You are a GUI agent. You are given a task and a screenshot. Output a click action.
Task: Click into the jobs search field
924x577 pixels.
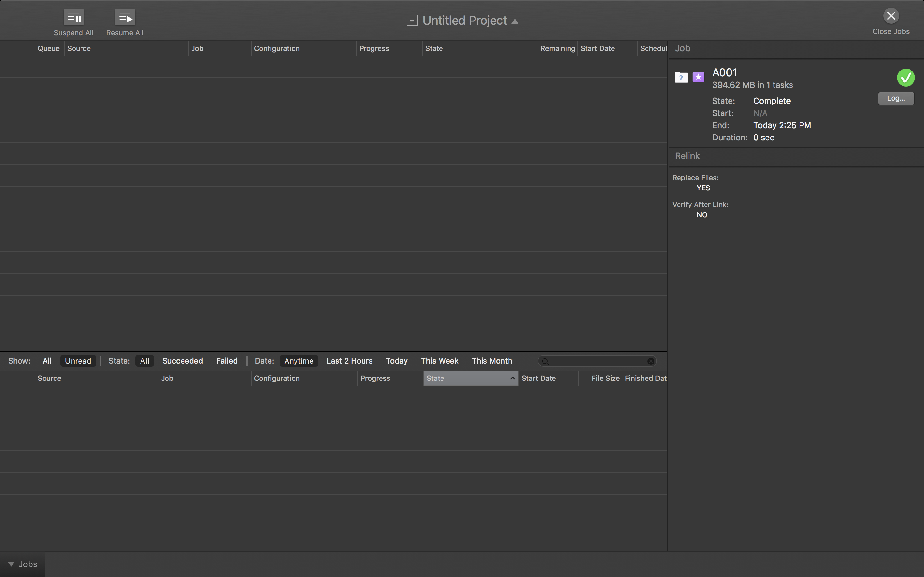tap(597, 361)
